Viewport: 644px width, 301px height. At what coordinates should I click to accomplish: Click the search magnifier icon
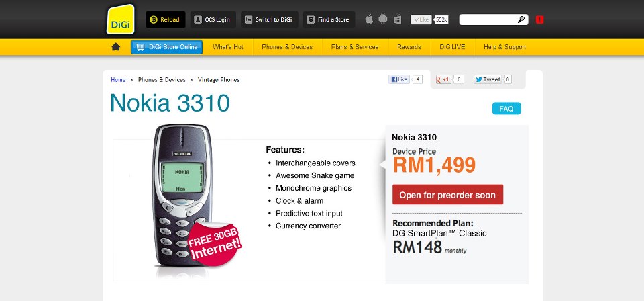tap(521, 19)
